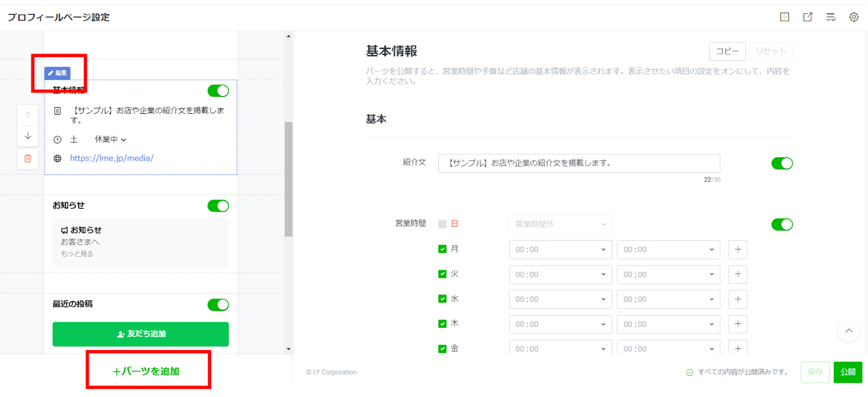Toggle the 最近の投稿 part switch
Screen dimensions: 868x397
click(x=218, y=305)
